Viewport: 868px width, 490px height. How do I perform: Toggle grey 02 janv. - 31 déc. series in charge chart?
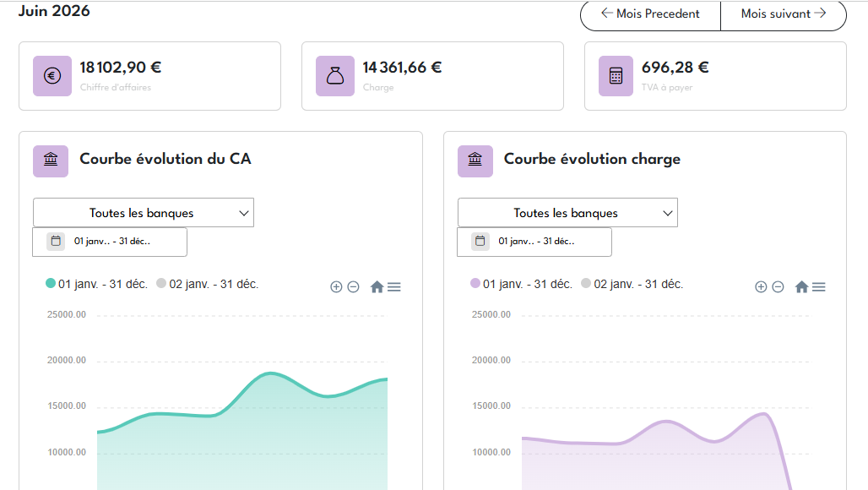coord(632,284)
